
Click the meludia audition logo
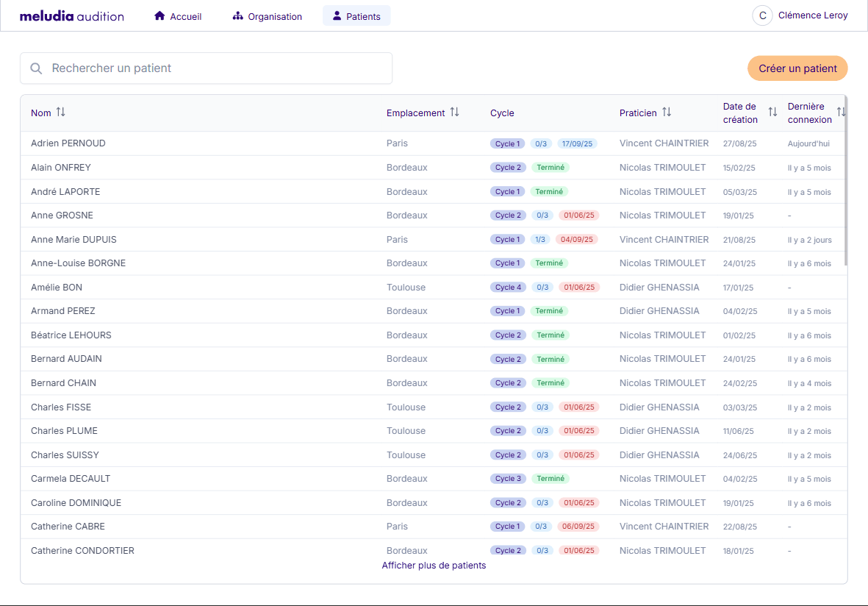coord(71,16)
